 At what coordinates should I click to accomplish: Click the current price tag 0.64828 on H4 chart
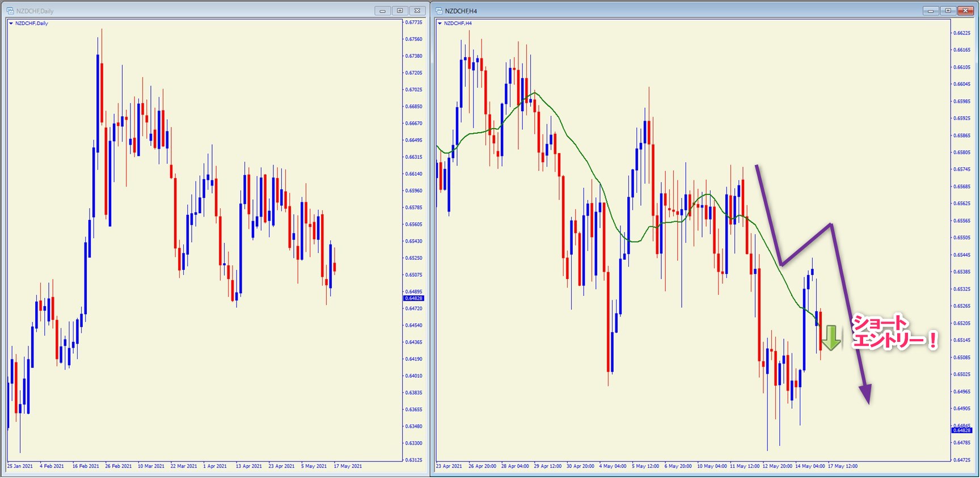[x=962, y=430]
